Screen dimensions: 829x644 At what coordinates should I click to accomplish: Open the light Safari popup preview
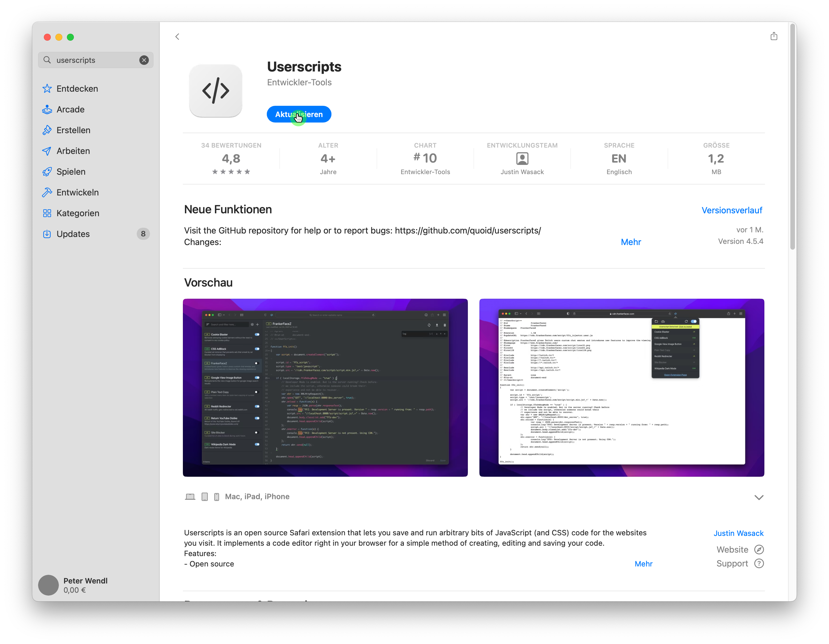click(622, 388)
